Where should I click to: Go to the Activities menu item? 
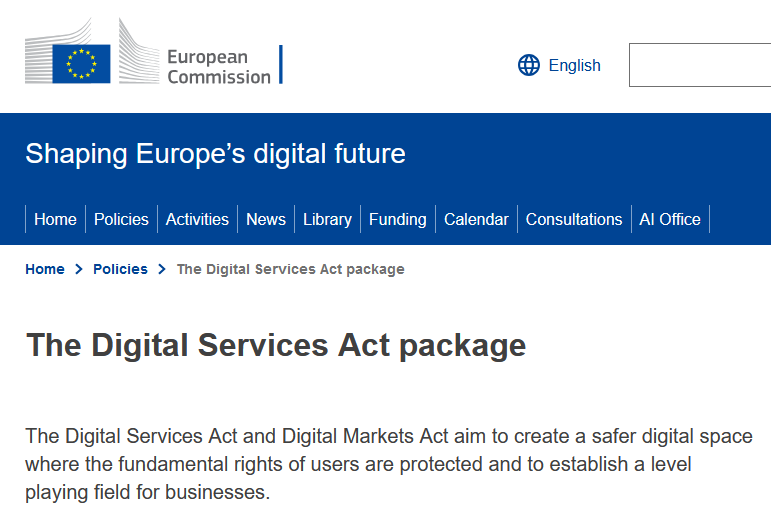click(197, 220)
